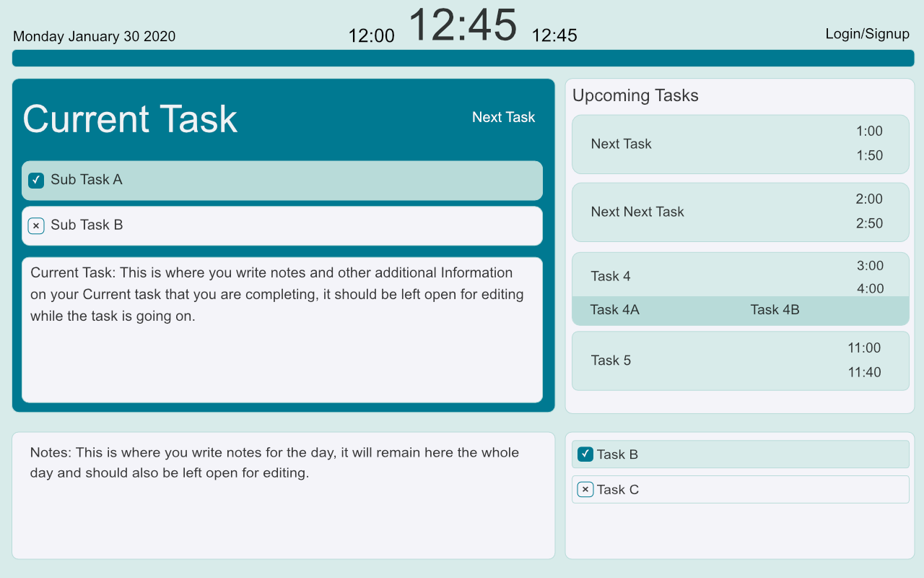
Task: Click the 12:00 start time label
Action: 371,36
